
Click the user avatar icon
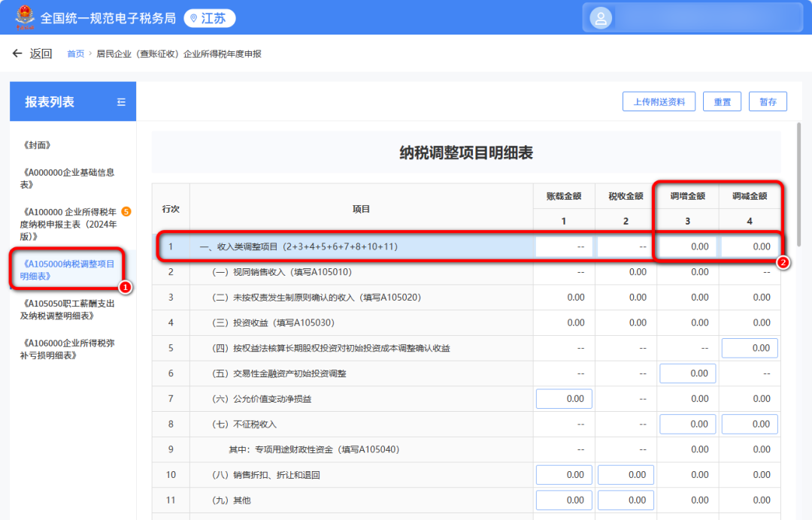[601, 18]
